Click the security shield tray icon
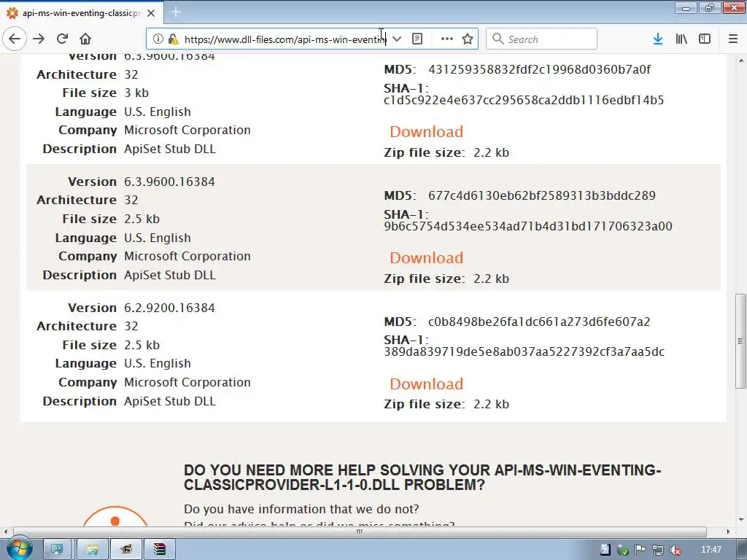This screenshot has height=560, width=747. (x=622, y=550)
